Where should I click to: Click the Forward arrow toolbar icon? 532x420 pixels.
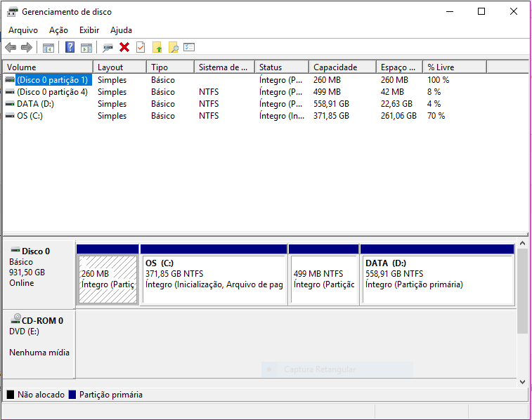[x=27, y=48]
